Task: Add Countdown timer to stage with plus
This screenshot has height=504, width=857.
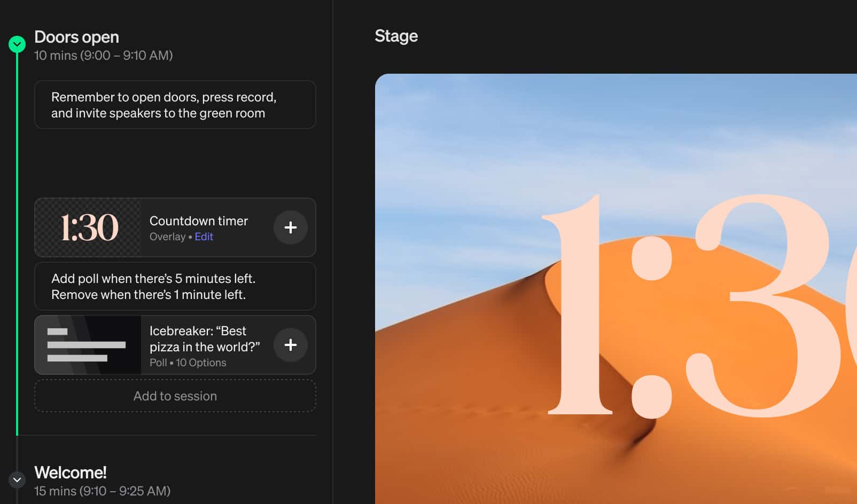Action: (x=290, y=227)
